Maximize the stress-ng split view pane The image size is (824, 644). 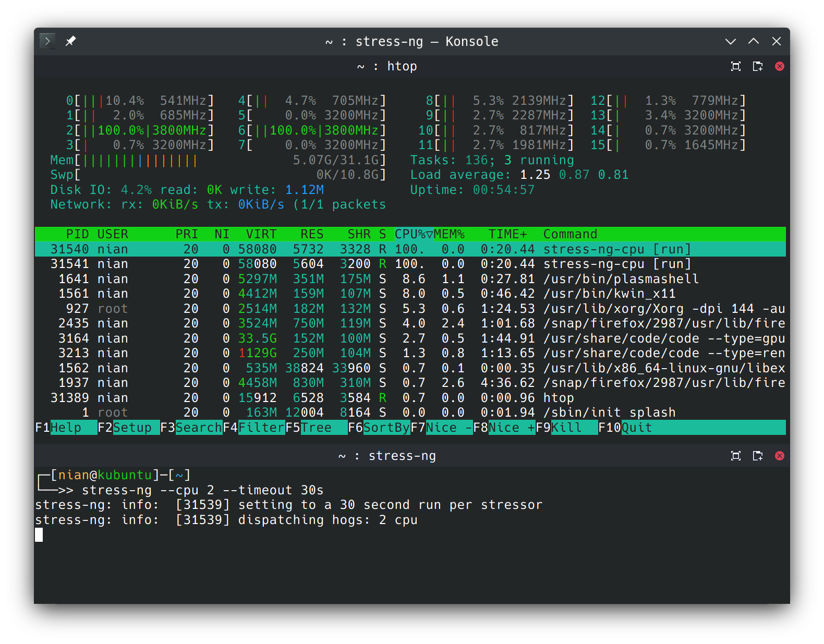click(x=736, y=456)
